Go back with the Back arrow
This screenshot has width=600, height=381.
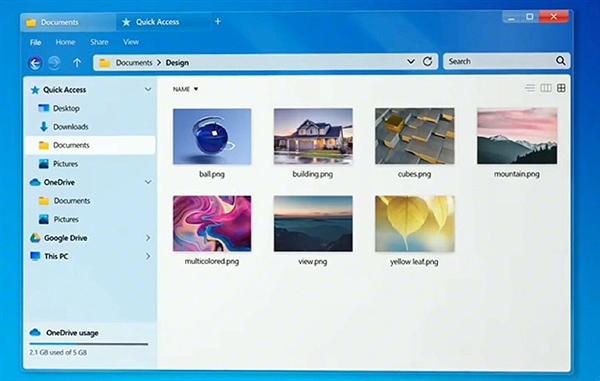pyautogui.click(x=35, y=63)
